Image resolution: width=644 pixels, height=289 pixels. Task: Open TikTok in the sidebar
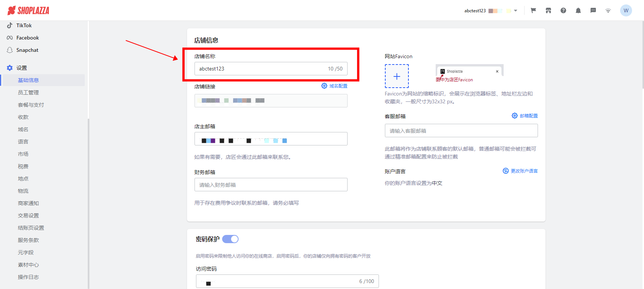tap(24, 25)
